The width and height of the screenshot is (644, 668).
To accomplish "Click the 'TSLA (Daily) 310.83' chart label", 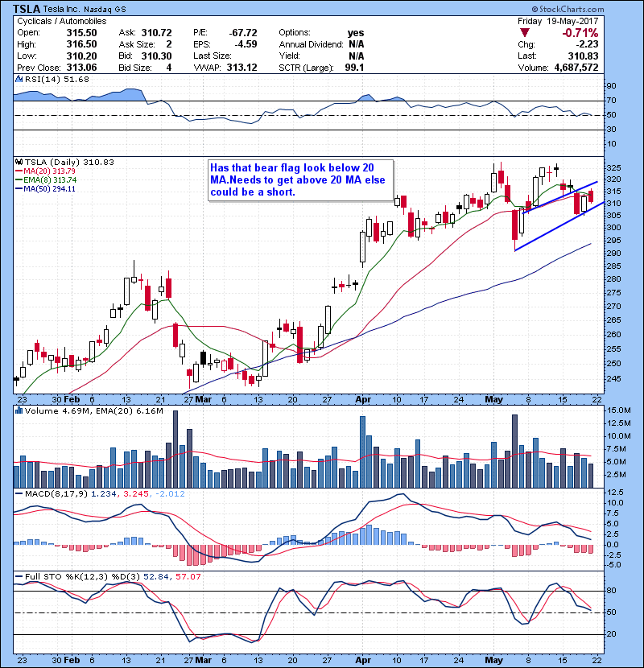I will [69, 163].
